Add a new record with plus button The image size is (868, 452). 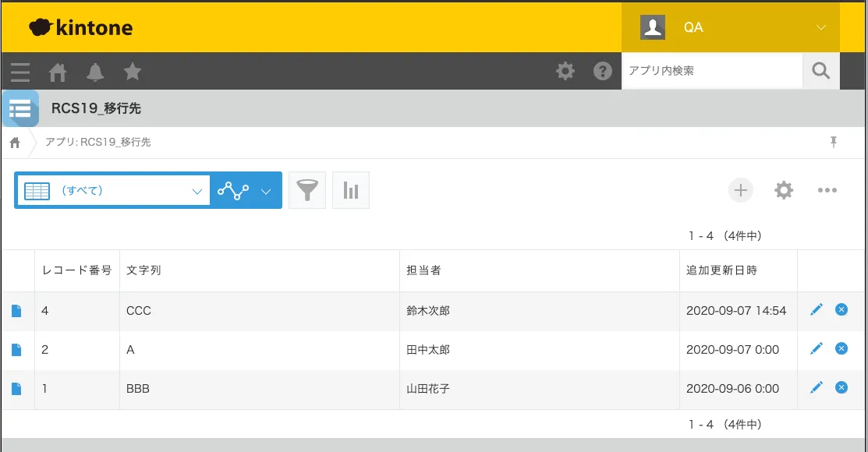click(740, 190)
